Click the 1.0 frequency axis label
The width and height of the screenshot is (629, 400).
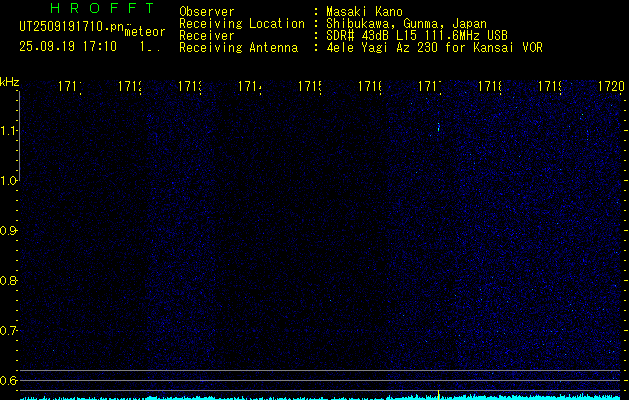point(8,181)
